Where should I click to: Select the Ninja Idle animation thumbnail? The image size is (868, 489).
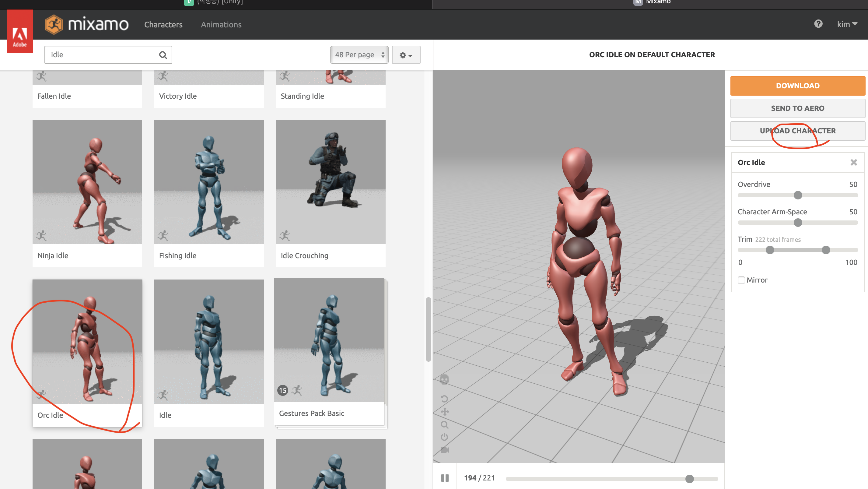pos(87,182)
